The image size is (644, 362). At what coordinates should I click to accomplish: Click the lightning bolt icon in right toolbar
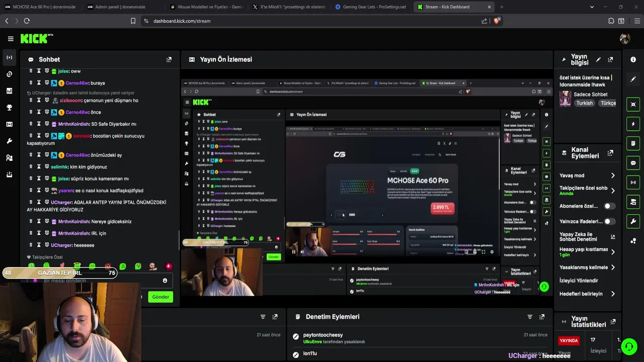(633, 124)
